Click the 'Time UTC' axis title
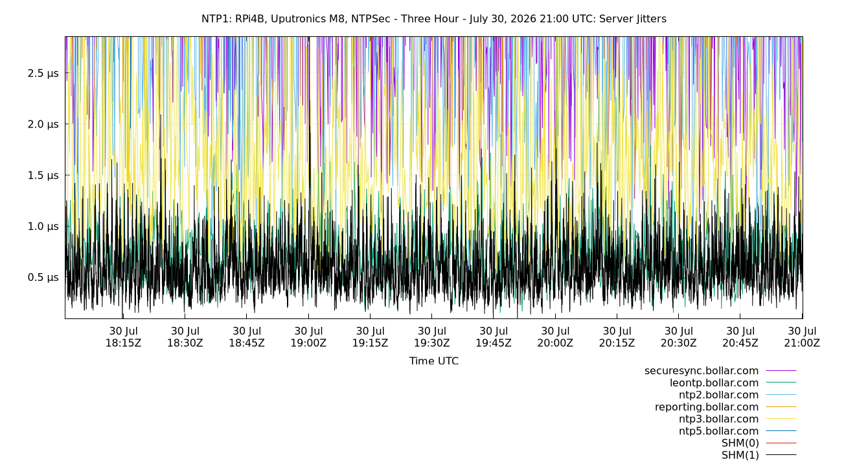 (x=434, y=361)
